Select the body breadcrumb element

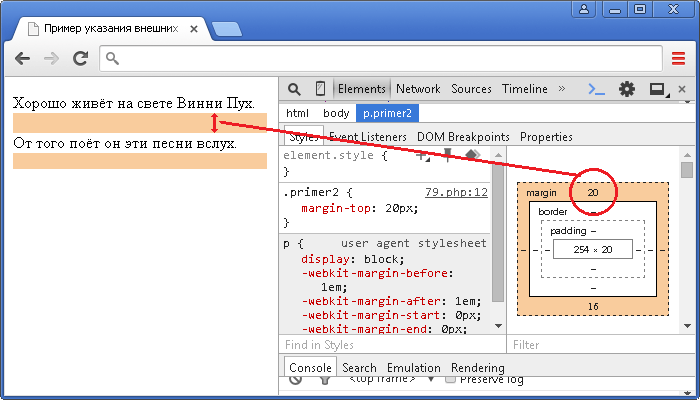(336, 113)
